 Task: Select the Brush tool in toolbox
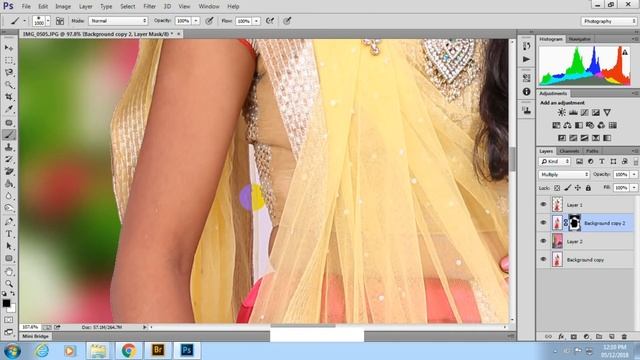[x=9, y=135]
